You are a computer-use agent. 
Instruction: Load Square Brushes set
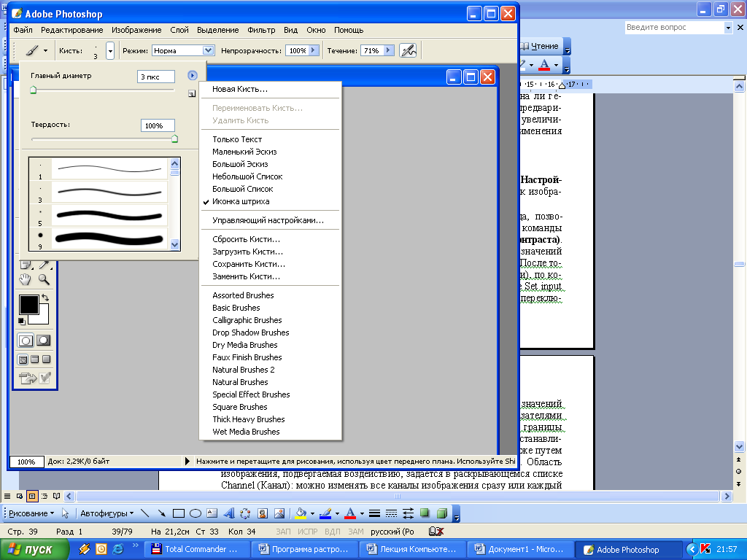[270, 407]
